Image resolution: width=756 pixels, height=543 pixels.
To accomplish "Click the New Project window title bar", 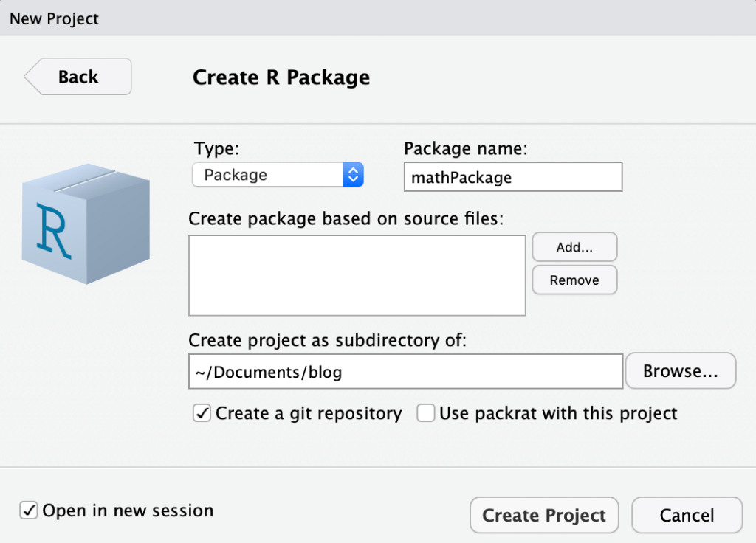I will coord(378,18).
